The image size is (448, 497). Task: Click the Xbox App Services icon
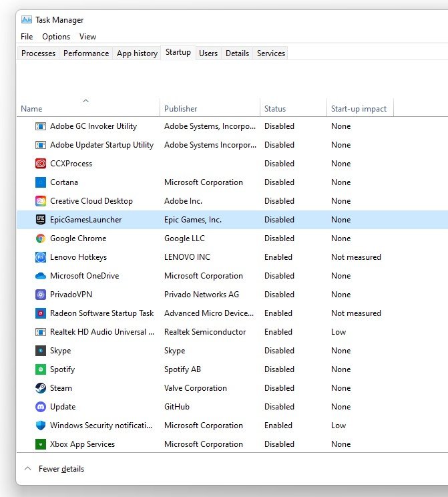tap(40, 444)
